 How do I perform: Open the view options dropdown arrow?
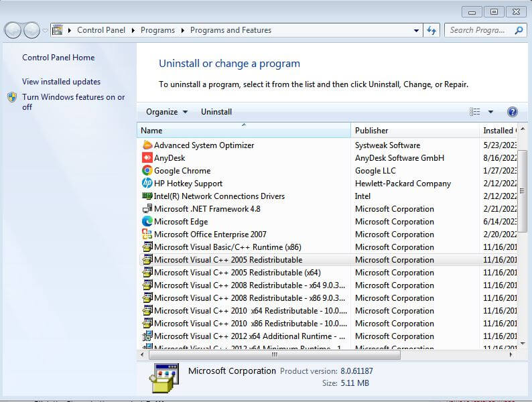point(490,112)
